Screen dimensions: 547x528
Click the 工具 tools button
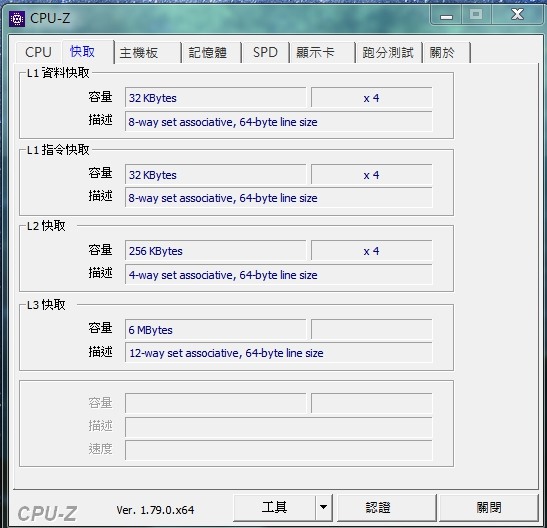[275, 507]
